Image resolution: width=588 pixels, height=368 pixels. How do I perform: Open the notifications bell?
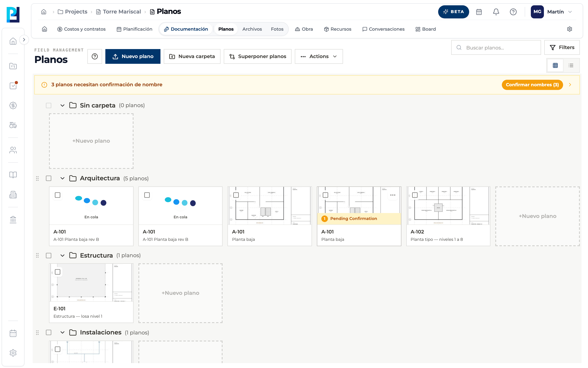[496, 12]
